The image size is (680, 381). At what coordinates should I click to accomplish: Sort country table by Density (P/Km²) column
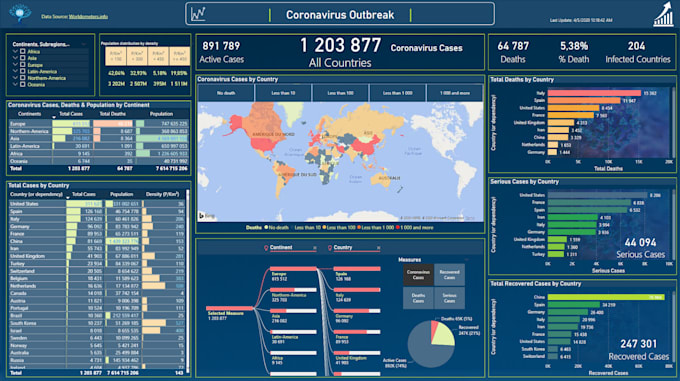pos(162,194)
